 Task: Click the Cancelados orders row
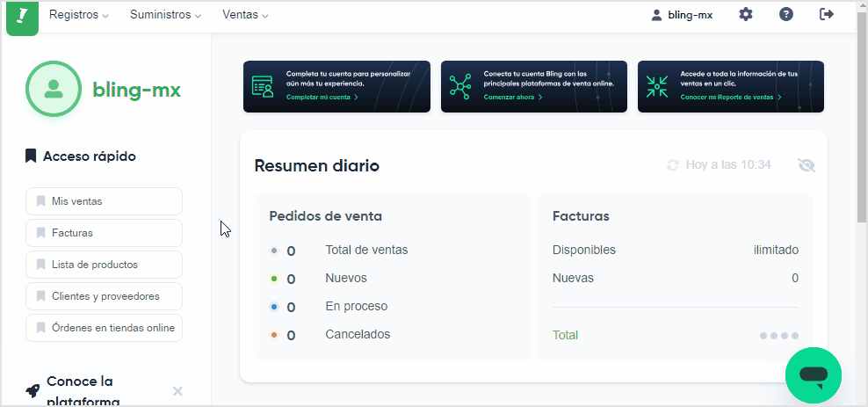click(330, 335)
